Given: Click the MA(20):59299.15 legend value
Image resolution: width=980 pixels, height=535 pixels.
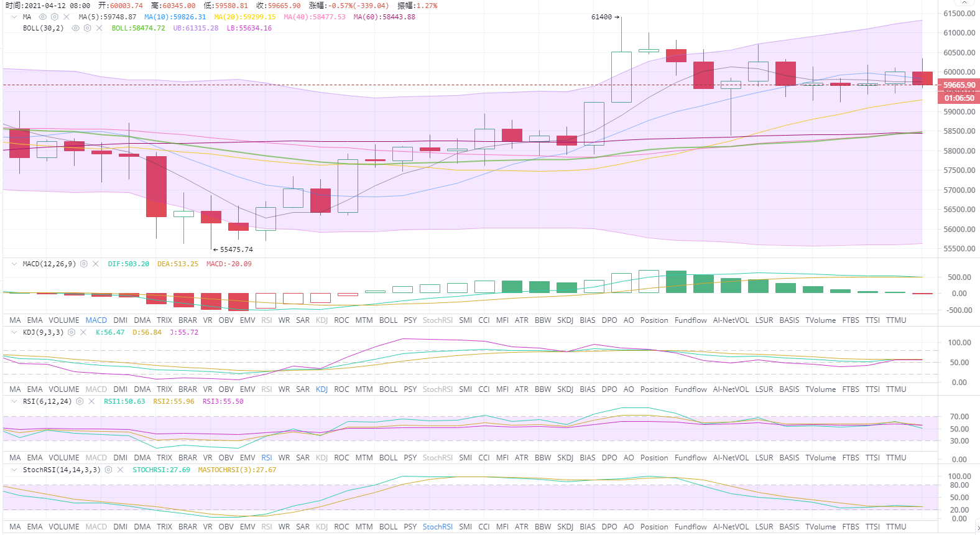Looking at the screenshot, I should (x=245, y=17).
